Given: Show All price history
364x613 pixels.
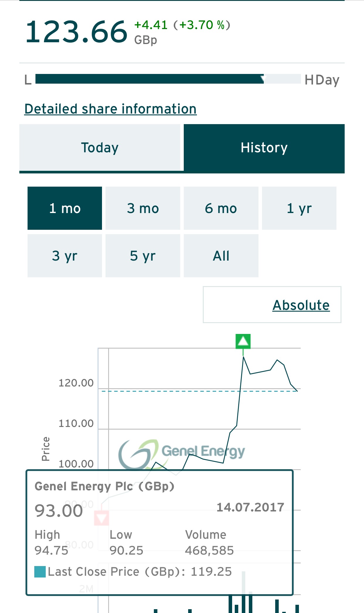Looking at the screenshot, I should point(221,256).
